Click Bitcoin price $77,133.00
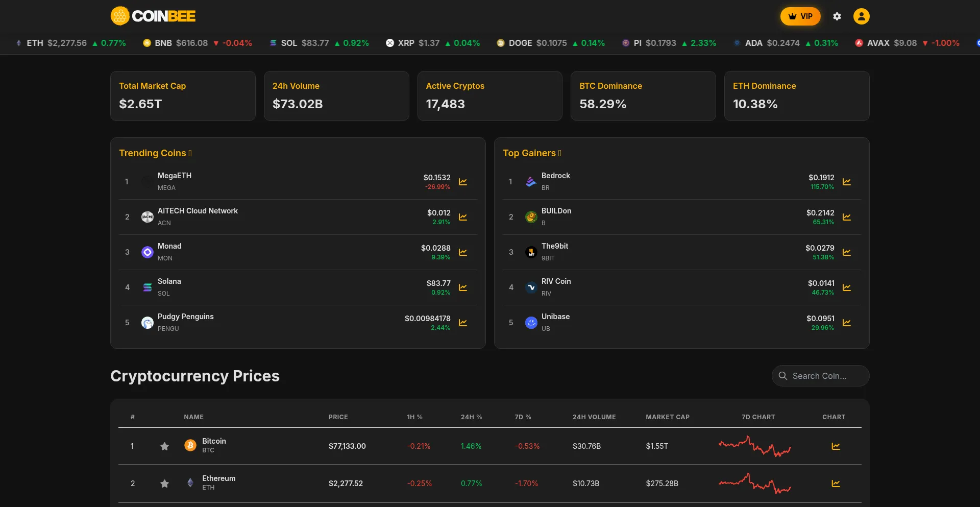980x507 pixels. pos(347,446)
